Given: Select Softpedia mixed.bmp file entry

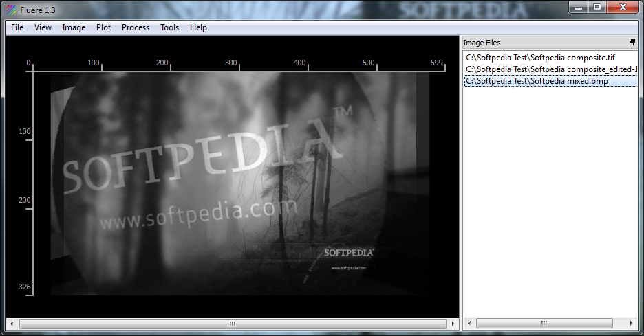Looking at the screenshot, I should pos(550,81).
